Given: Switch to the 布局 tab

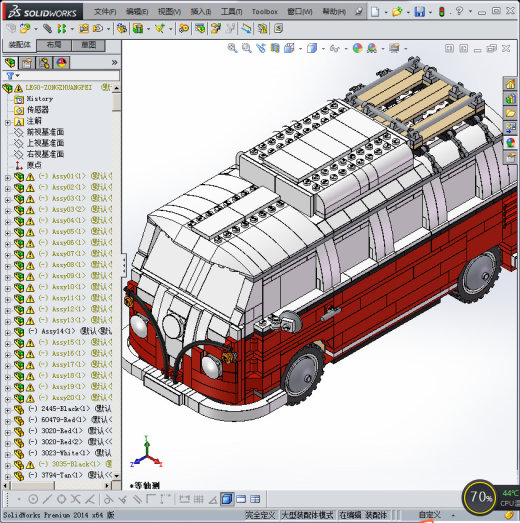Looking at the screenshot, I should 54,45.
